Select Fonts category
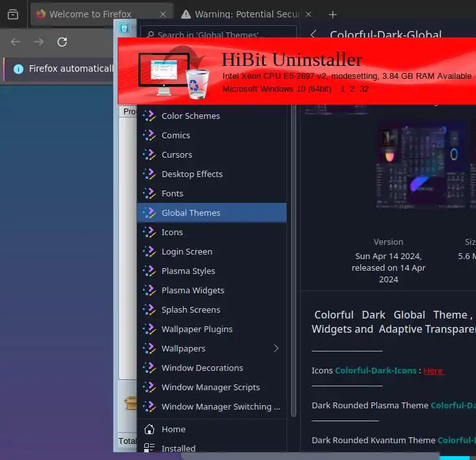This screenshot has height=460, width=476. point(211,193)
